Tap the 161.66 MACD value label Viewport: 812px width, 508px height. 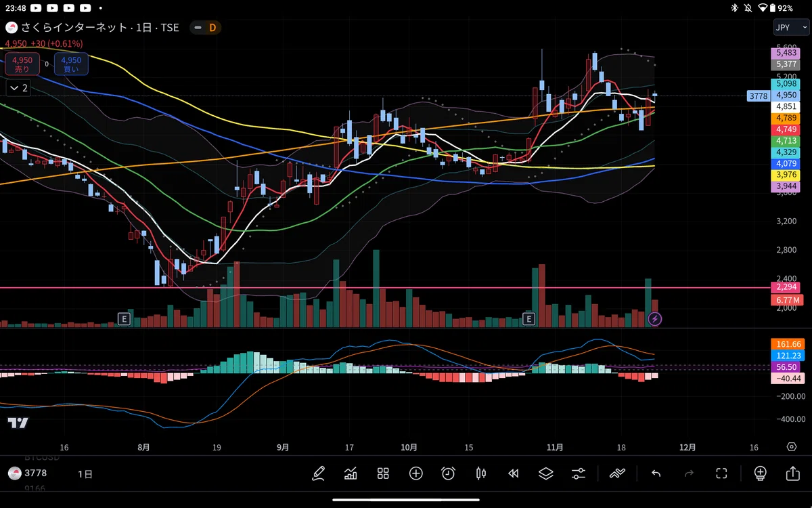[789, 344]
